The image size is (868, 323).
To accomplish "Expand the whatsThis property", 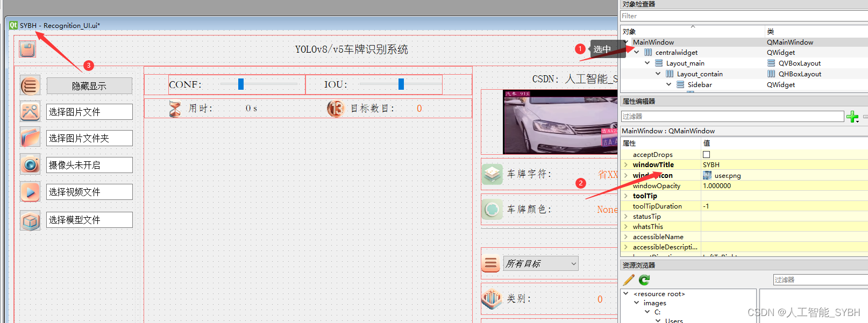I will (x=626, y=227).
